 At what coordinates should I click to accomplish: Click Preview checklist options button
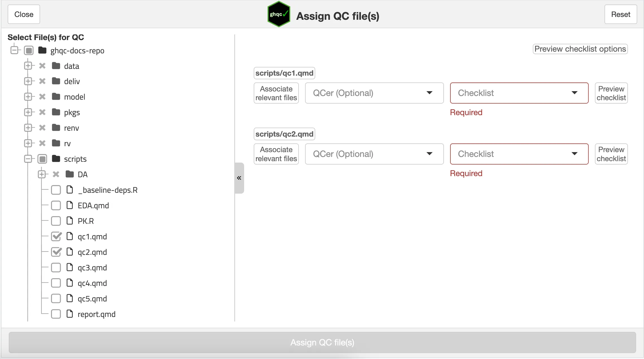(x=580, y=49)
